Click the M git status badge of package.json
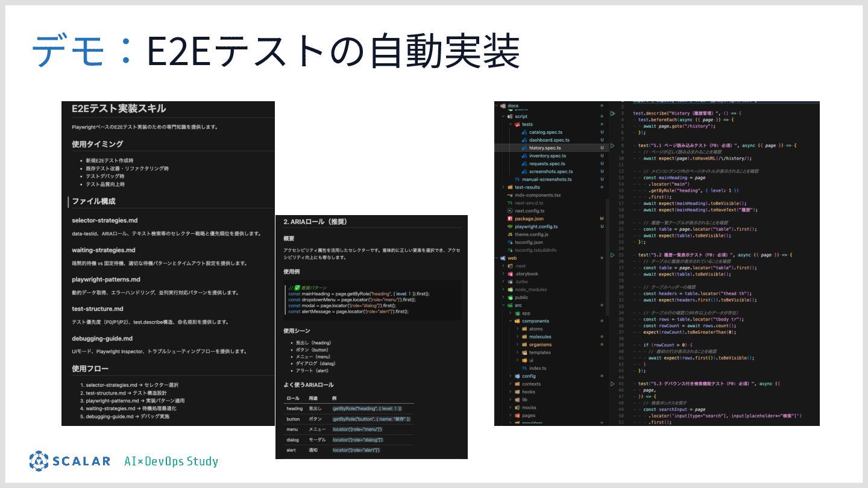Image resolution: width=868 pixels, height=488 pixels. (602, 219)
